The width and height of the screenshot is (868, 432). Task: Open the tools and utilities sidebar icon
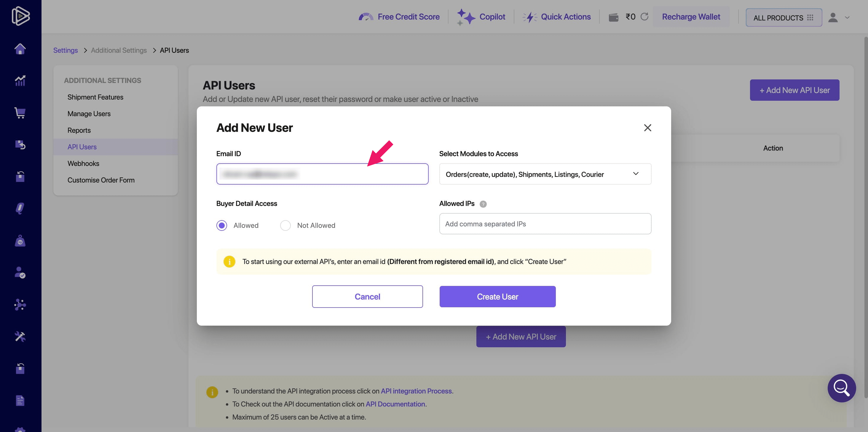pos(20,336)
